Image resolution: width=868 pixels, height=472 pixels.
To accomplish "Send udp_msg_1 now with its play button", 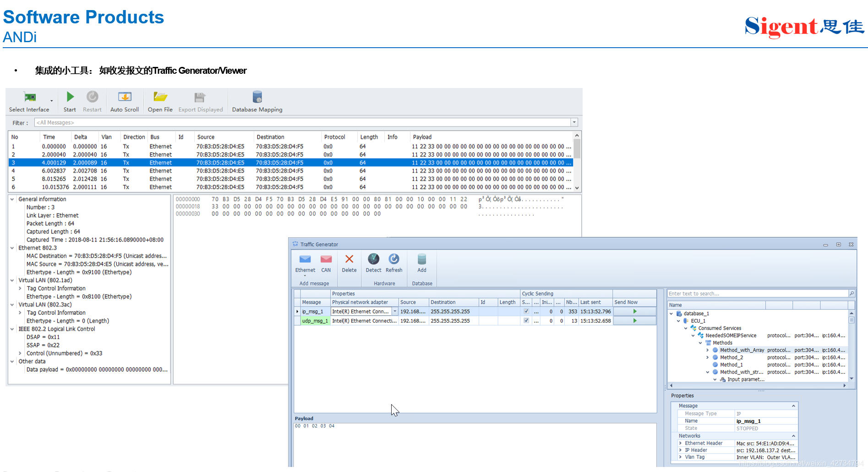I will tap(635, 321).
